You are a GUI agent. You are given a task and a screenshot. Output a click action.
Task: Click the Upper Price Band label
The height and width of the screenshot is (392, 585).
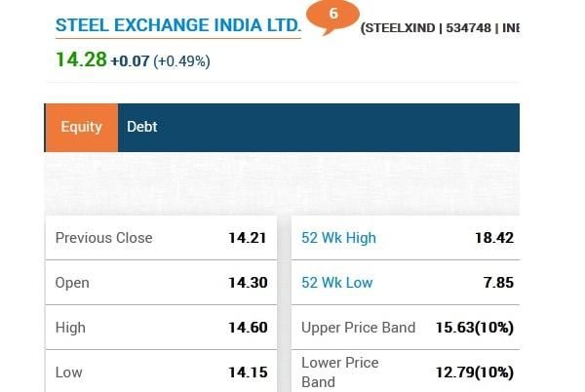tap(358, 328)
